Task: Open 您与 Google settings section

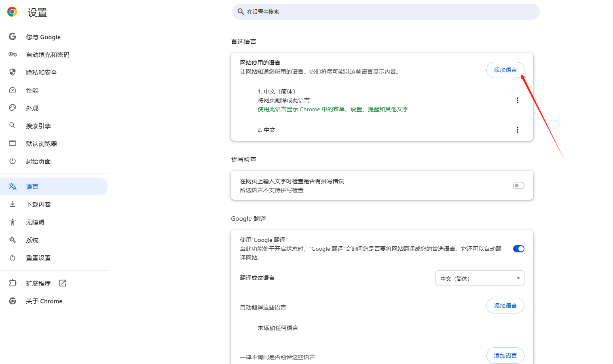Action: (54, 37)
